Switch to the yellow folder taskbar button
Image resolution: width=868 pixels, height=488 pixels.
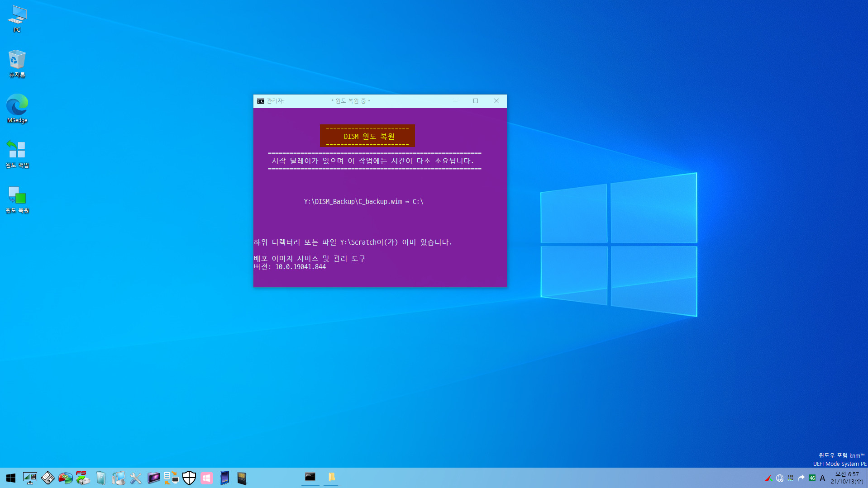click(x=331, y=477)
